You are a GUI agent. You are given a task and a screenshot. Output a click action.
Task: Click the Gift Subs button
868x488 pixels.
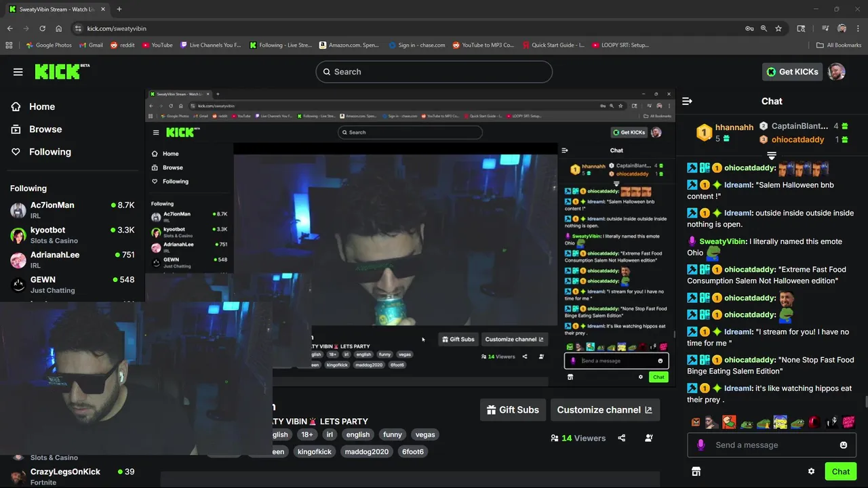point(513,409)
